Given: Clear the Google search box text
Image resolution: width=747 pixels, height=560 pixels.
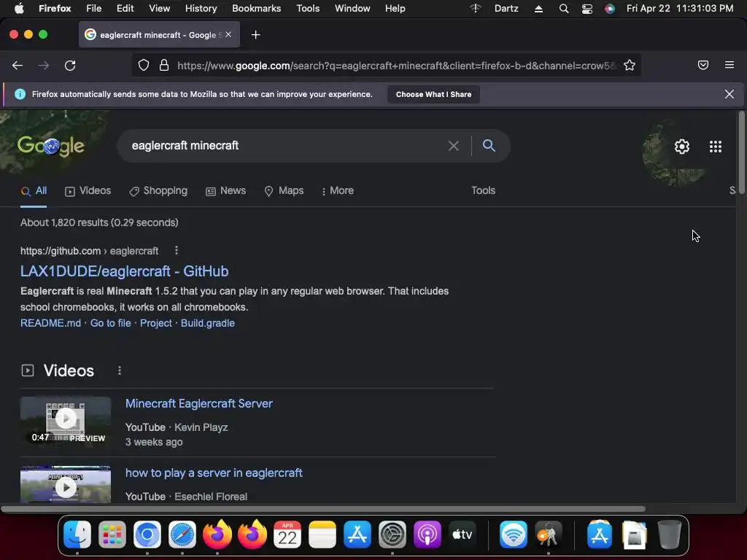Looking at the screenshot, I should (x=454, y=146).
